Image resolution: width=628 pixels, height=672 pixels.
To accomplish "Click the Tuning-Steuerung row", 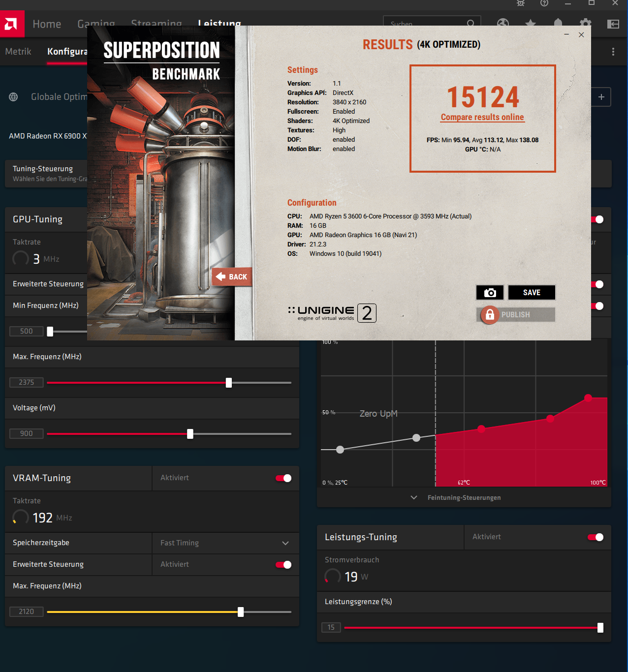I will [x=46, y=173].
